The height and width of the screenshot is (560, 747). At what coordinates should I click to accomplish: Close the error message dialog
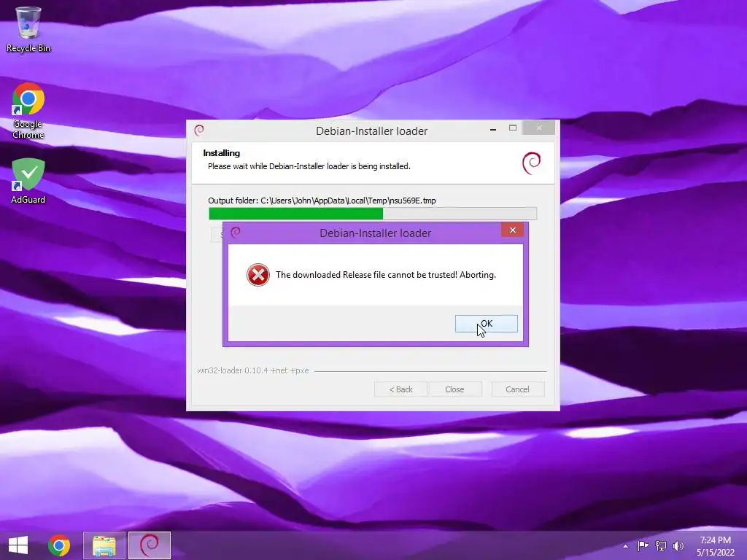click(513, 230)
